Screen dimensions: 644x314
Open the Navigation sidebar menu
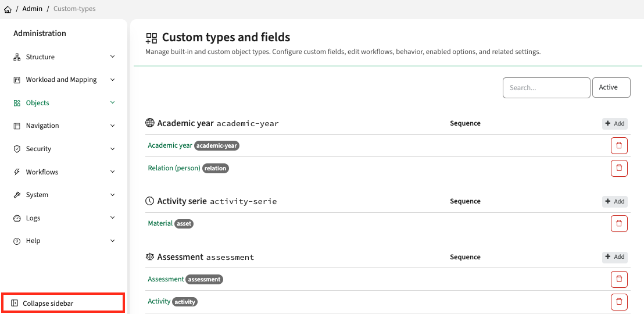click(x=42, y=126)
